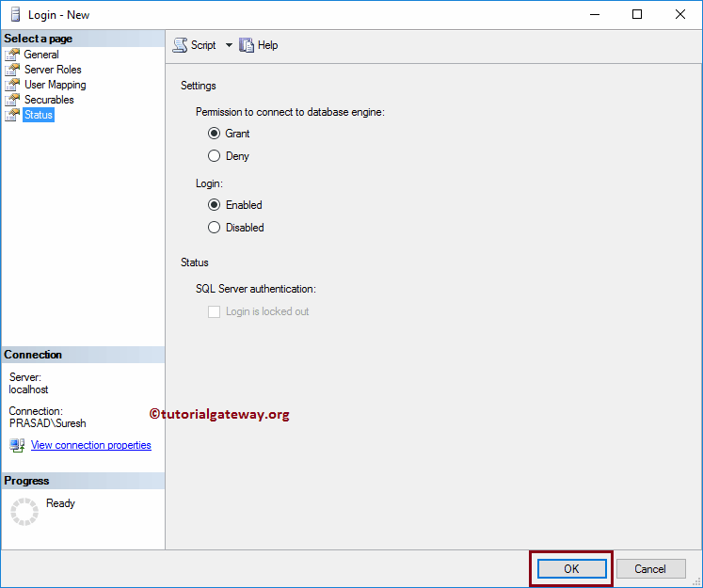Click the 'SQL Server authentication:' label

pos(256,289)
